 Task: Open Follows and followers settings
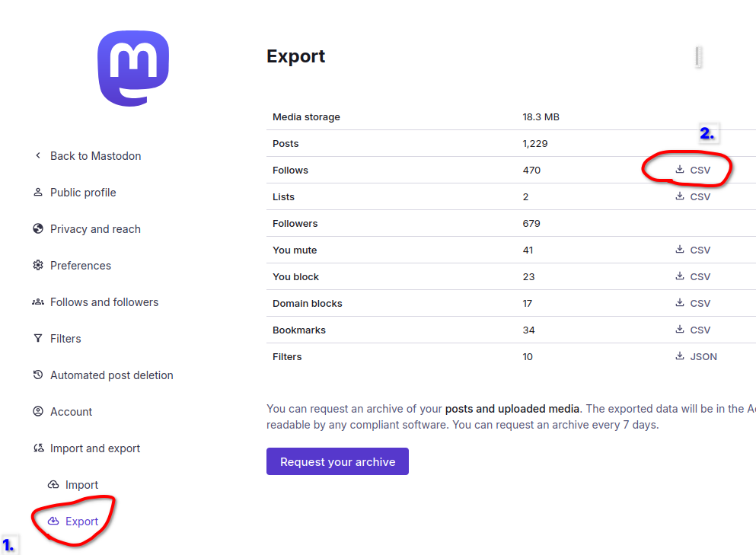click(x=104, y=301)
